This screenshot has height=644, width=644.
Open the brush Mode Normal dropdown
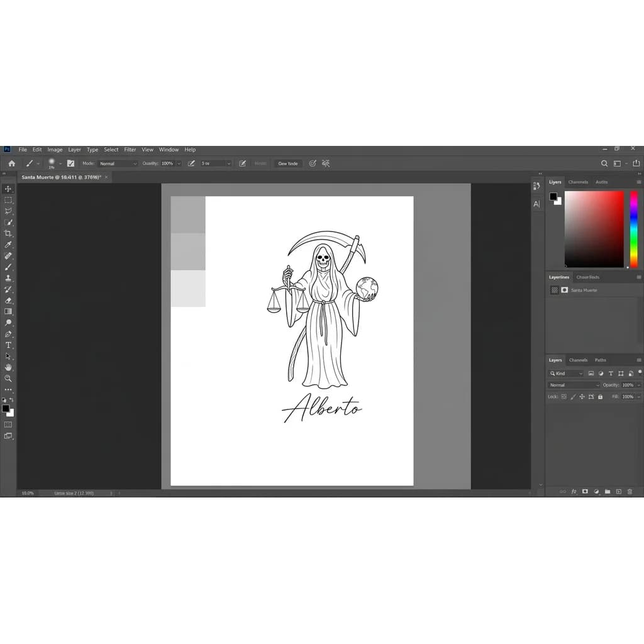point(118,164)
